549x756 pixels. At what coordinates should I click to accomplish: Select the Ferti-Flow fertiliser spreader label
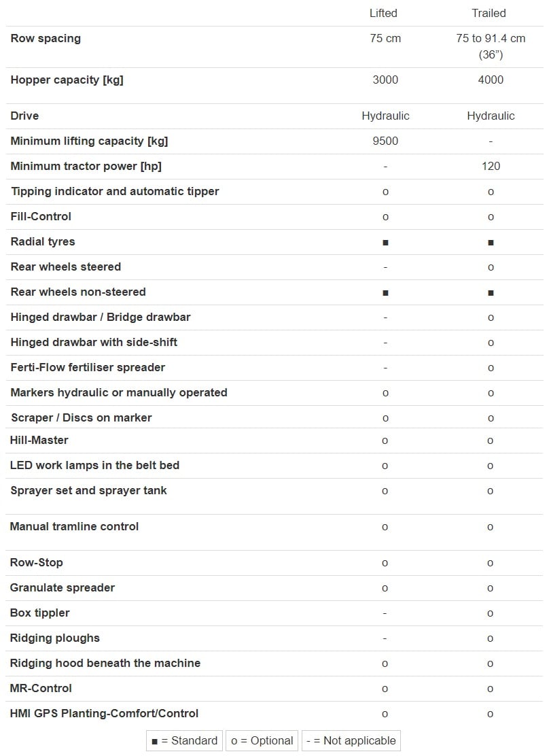tap(88, 367)
